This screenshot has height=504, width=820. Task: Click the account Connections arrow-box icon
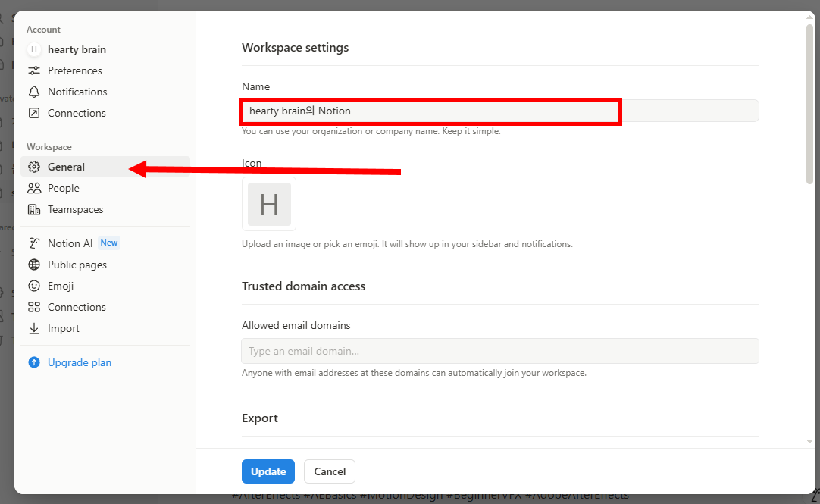pyautogui.click(x=34, y=113)
